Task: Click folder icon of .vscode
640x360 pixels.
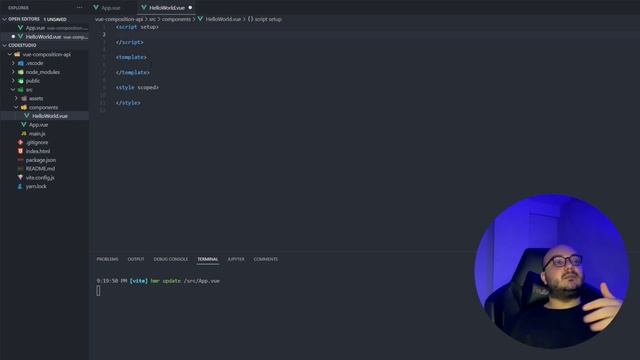Action: (20, 63)
